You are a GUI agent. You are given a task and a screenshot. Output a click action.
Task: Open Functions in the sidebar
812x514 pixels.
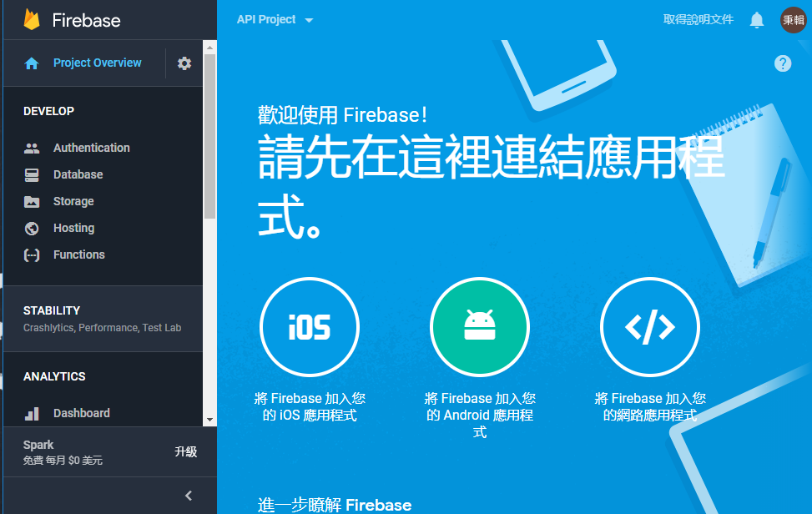[x=78, y=254]
